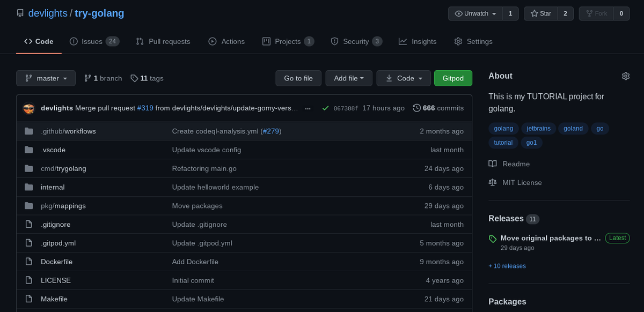Screen dimensions: 644x312
Task: Open the LICENSE file
Action: point(56,280)
